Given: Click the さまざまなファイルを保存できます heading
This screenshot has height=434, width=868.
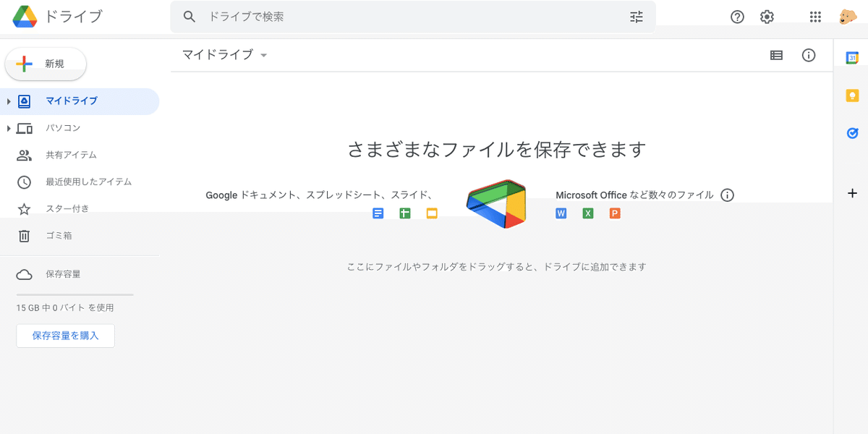Looking at the screenshot, I should 496,150.
